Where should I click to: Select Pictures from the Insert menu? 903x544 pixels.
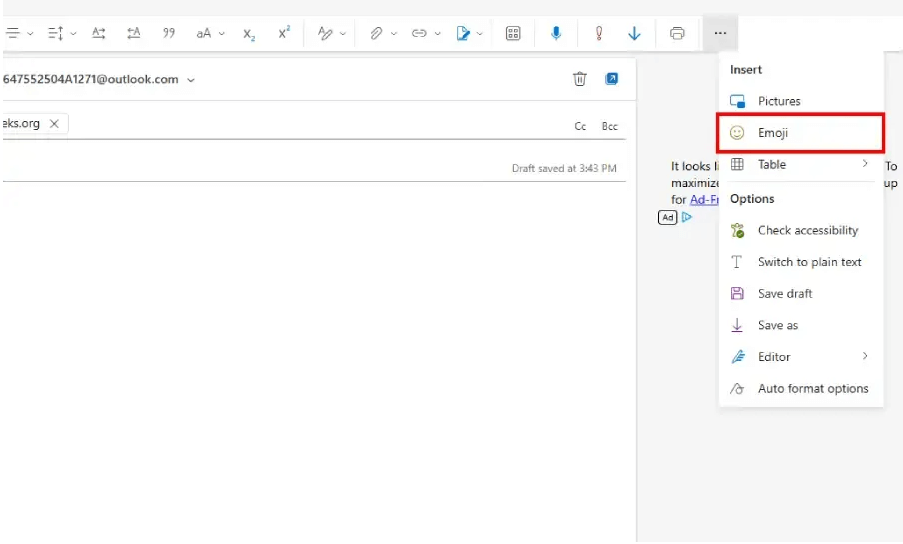click(800, 101)
